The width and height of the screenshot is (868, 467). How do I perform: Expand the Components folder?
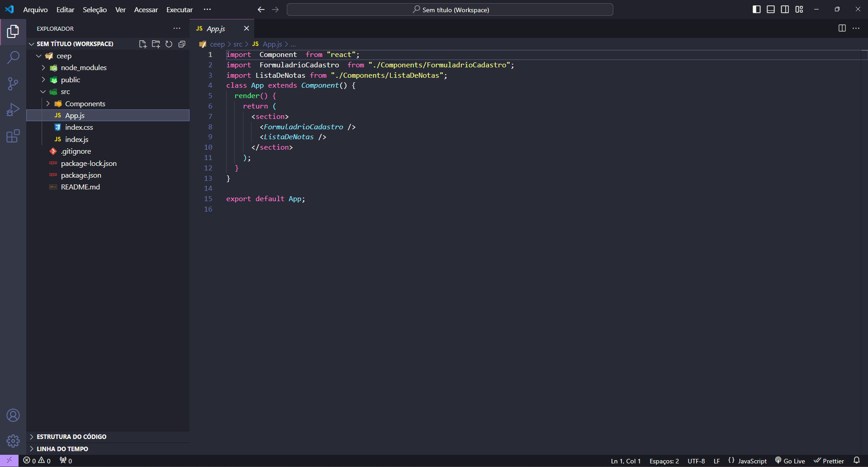click(x=48, y=104)
